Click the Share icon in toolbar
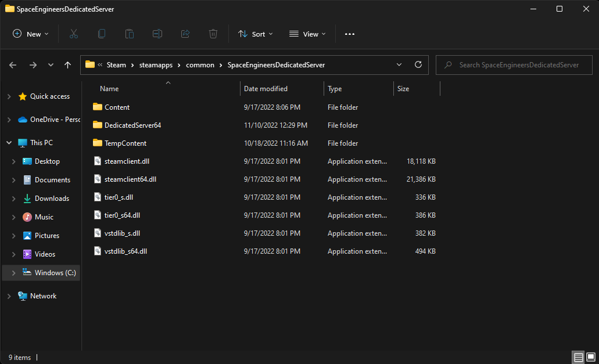 [185, 34]
